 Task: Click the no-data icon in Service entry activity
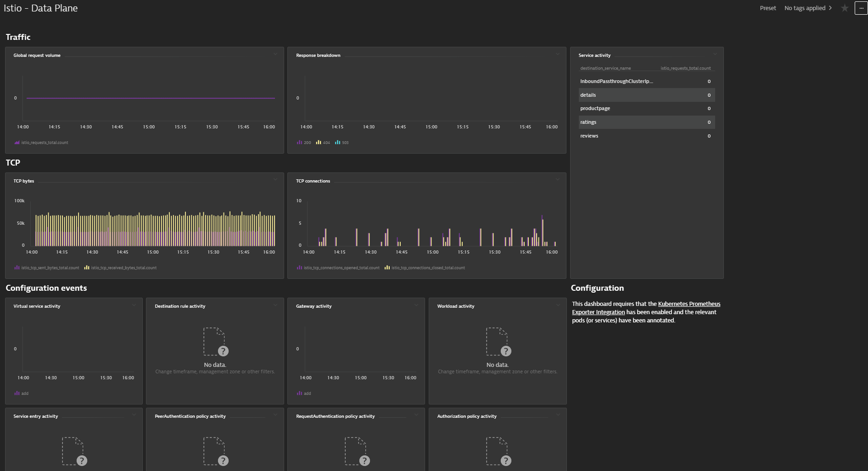pyautogui.click(x=74, y=451)
